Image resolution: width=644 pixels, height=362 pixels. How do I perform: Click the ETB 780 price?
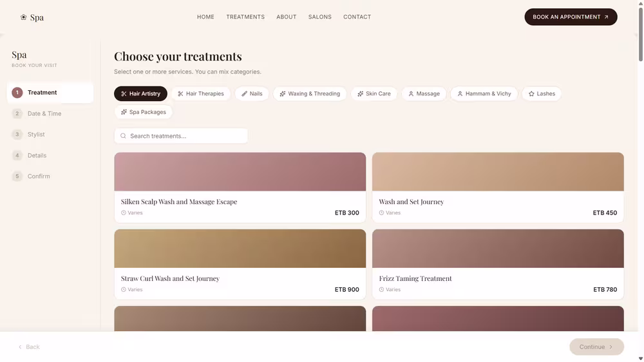point(605,290)
